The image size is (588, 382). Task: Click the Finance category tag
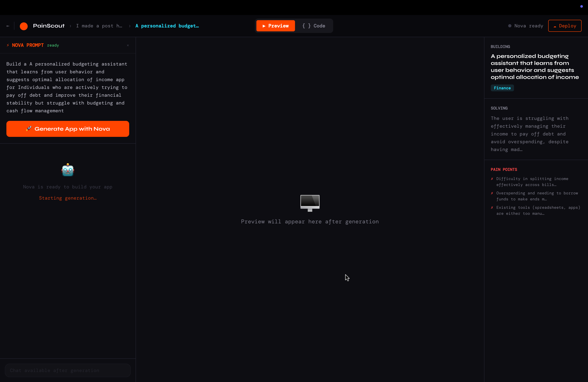[x=502, y=88]
